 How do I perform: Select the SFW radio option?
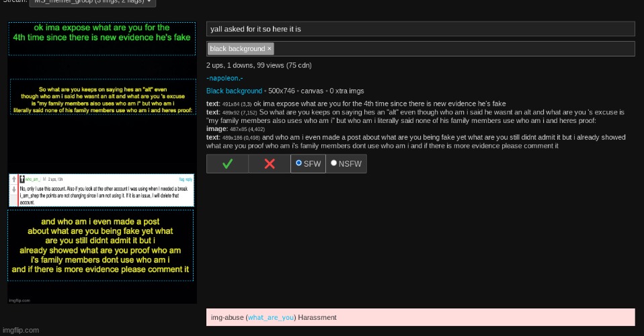click(x=299, y=163)
